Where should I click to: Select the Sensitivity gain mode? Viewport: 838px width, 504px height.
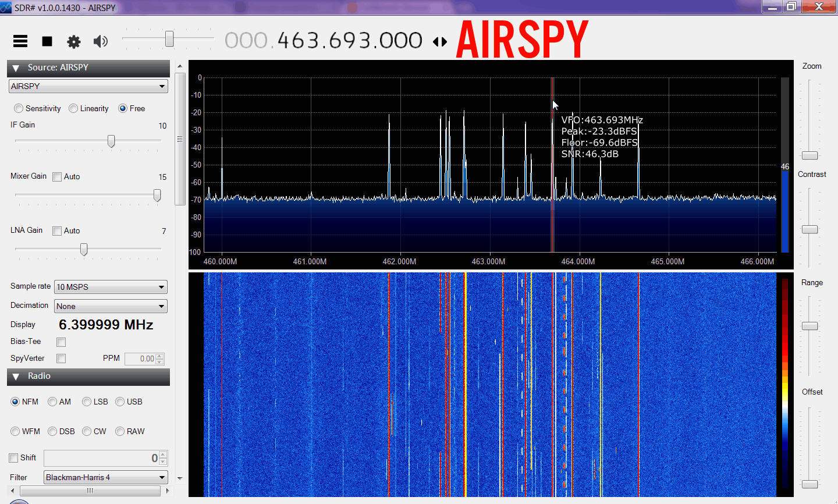[19, 108]
